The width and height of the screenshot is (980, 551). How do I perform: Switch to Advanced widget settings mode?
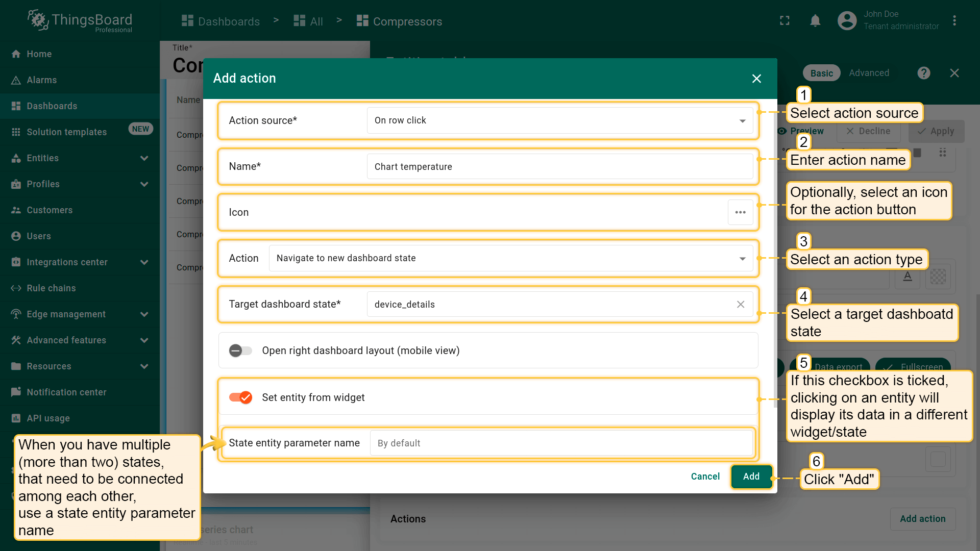tap(869, 73)
